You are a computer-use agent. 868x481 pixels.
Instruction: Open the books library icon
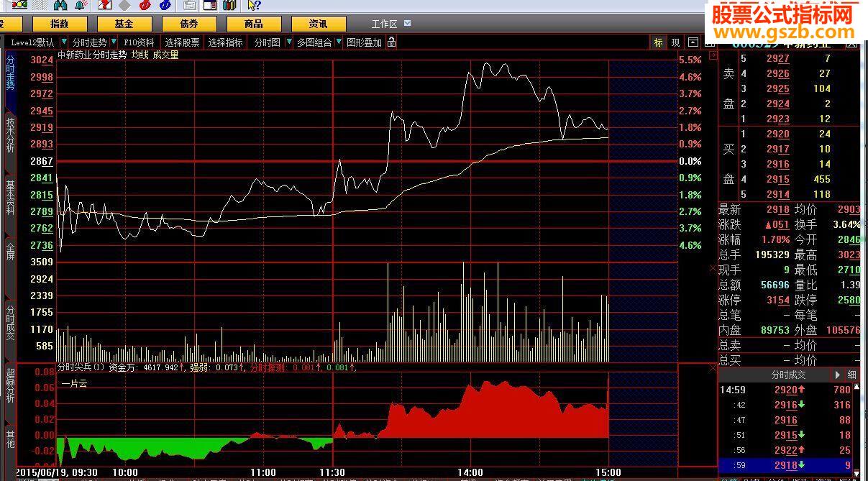(229, 5)
